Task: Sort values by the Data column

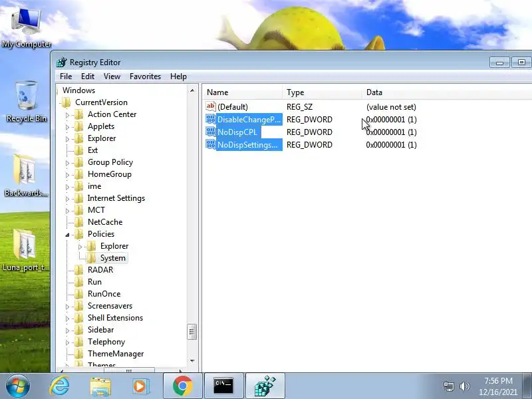Action: click(x=447, y=92)
